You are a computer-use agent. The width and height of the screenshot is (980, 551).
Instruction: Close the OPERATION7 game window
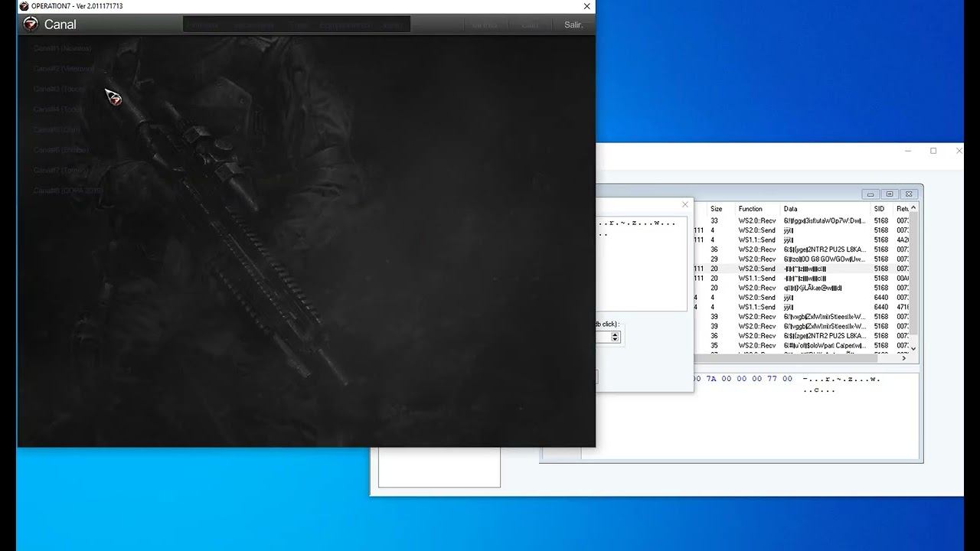[x=586, y=6]
